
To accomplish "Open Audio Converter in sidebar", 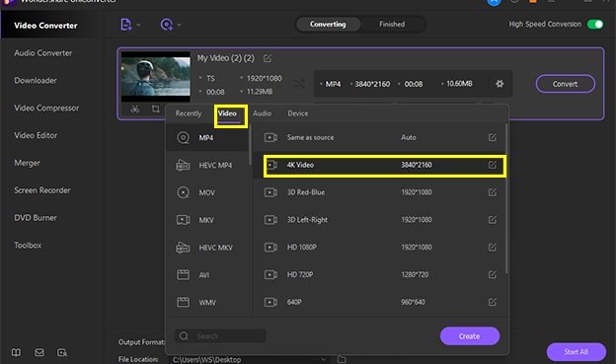I will [43, 53].
